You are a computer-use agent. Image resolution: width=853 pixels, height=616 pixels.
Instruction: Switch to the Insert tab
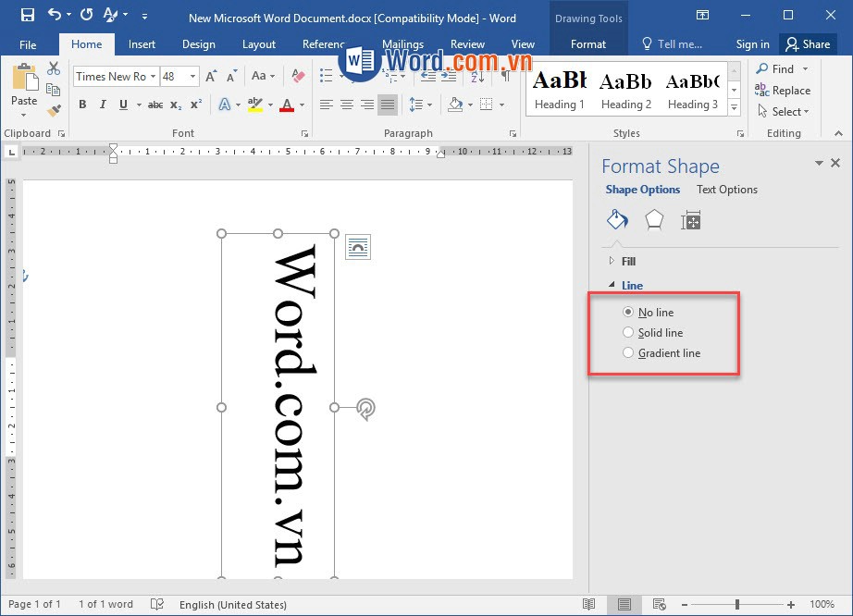tap(142, 44)
